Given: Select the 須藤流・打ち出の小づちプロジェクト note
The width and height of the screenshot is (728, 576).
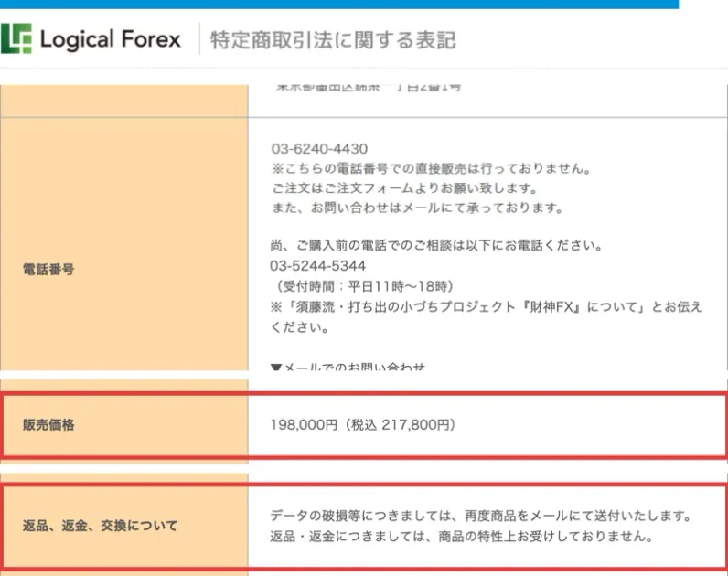Looking at the screenshot, I should 487,317.
